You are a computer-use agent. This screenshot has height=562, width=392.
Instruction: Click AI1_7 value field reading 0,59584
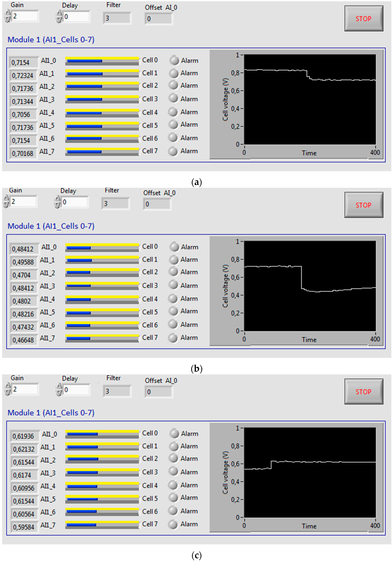[24, 527]
